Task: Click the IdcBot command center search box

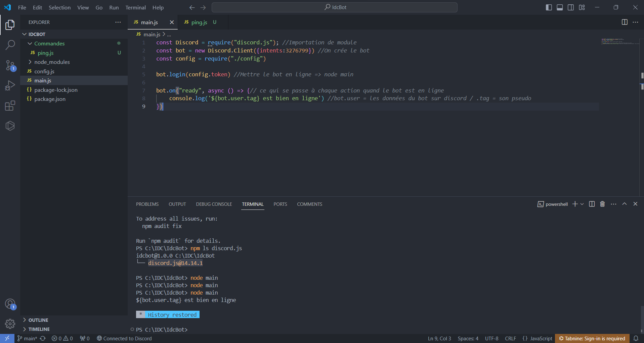Action: (x=335, y=7)
